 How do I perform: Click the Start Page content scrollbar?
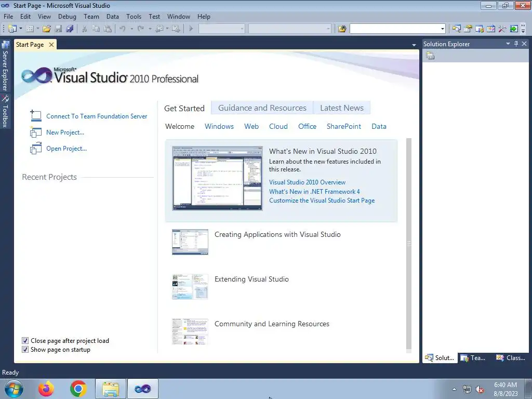click(409, 243)
